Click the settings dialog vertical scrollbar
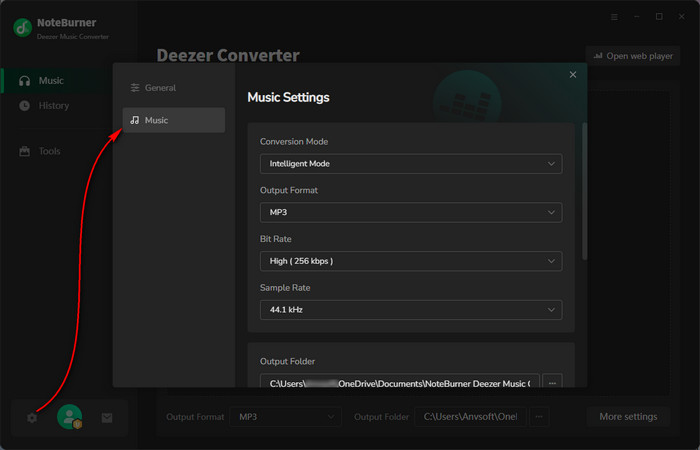700x450 pixels. click(x=584, y=191)
